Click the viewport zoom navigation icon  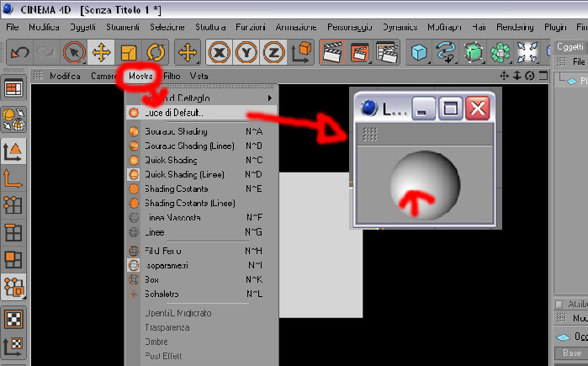tap(517, 76)
